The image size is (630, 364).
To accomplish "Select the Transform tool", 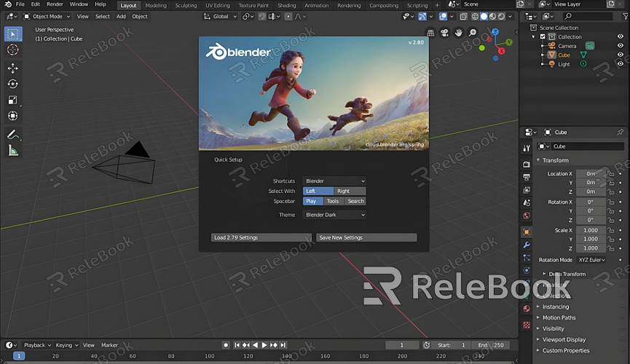I will click(x=13, y=116).
